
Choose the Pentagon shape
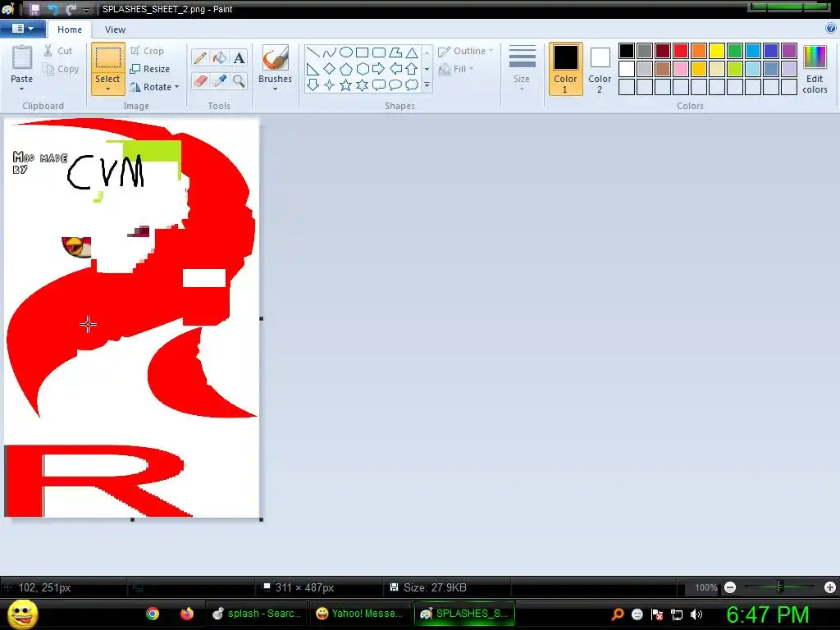click(x=346, y=69)
